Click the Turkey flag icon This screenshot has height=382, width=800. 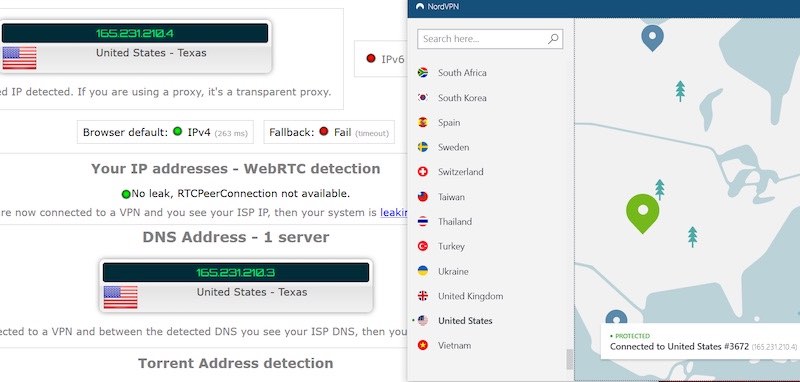422,246
